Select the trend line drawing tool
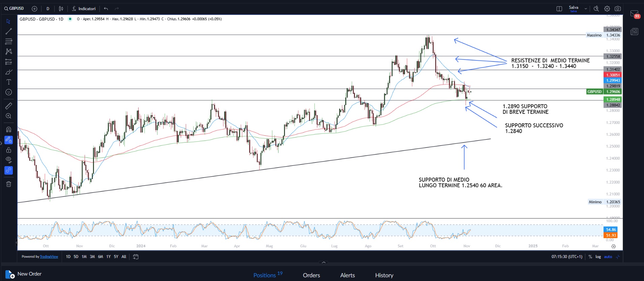The width and height of the screenshot is (644, 281). click(9, 31)
